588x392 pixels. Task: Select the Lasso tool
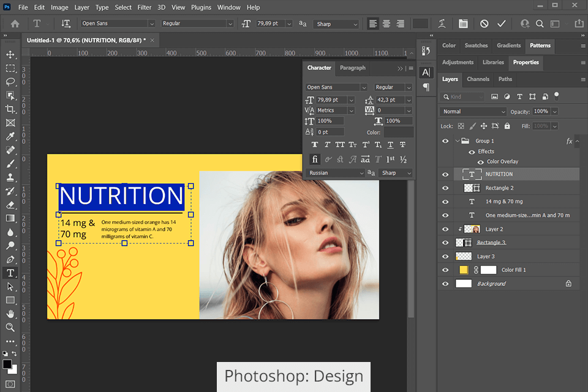pos(10,82)
